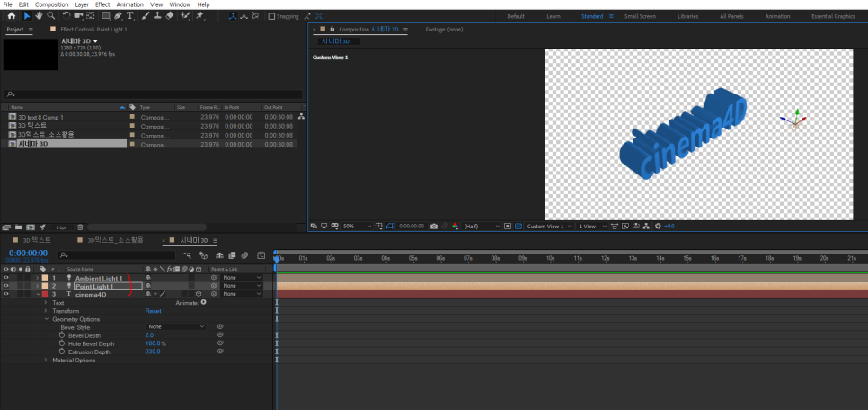This screenshot has height=410, width=868.
Task: Select the Pen tool
Action: click(118, 16)
